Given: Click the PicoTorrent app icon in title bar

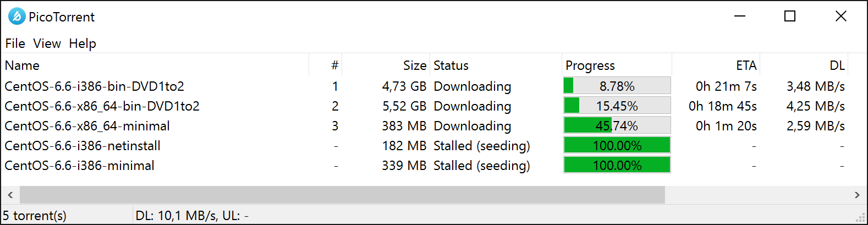Looking at the screenshot, I should [17, 17].
